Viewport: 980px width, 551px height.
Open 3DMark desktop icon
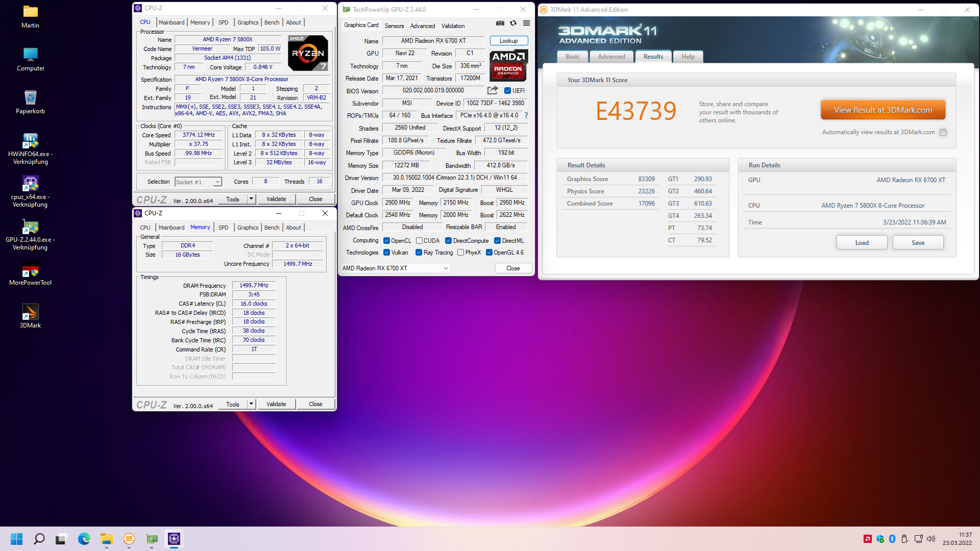[x=30, y=316]
